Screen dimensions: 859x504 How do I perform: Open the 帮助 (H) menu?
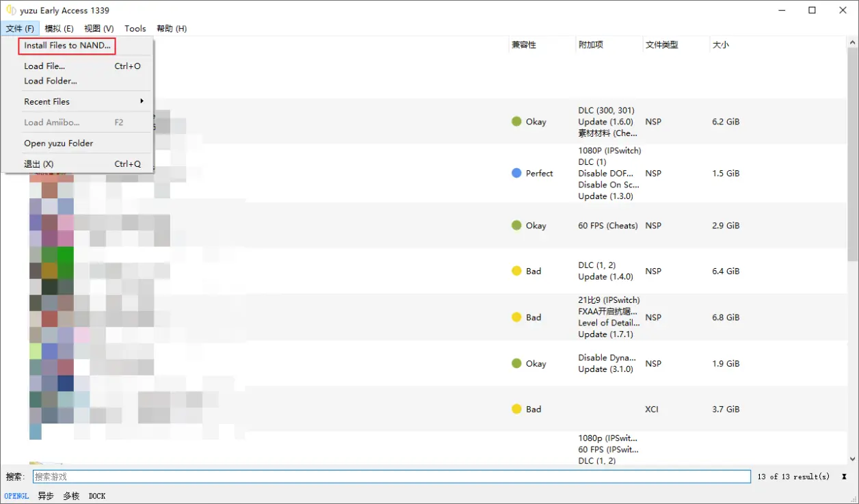[172, 28]
